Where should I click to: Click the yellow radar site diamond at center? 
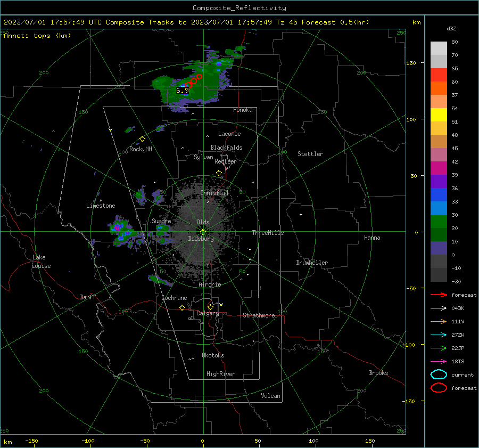pos(203,232)
